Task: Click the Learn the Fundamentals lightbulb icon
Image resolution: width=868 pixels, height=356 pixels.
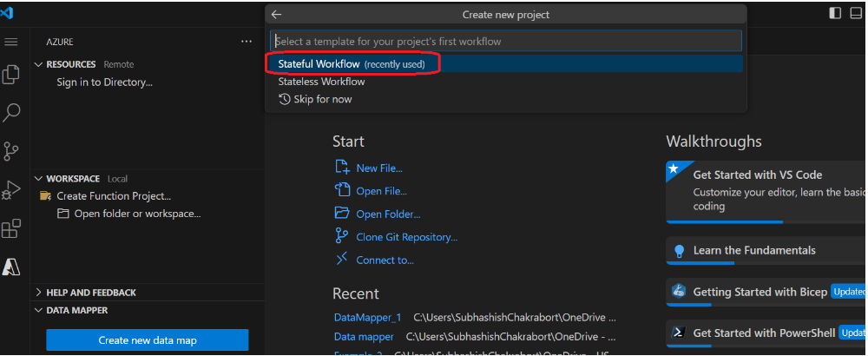Action: tap(680, 251)
